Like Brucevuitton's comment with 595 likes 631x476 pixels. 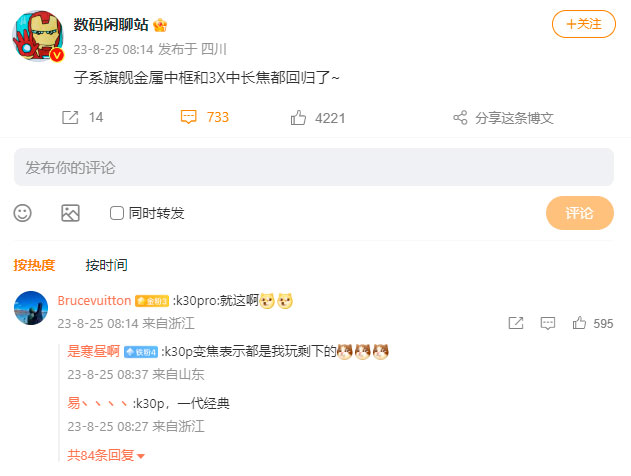[x=579, y=323]
